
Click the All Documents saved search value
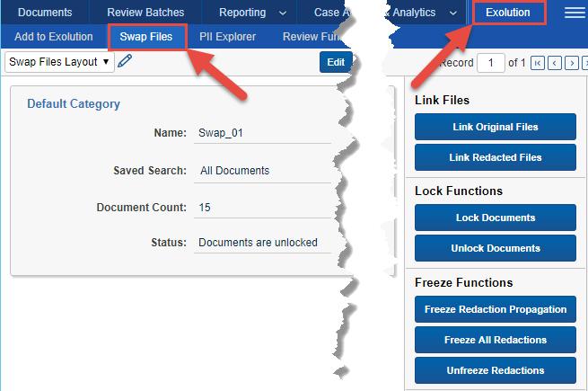pos(234,171)
